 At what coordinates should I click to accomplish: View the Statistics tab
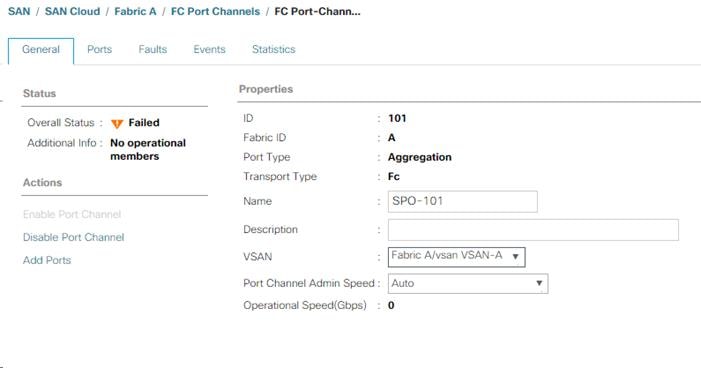(274, 49)
